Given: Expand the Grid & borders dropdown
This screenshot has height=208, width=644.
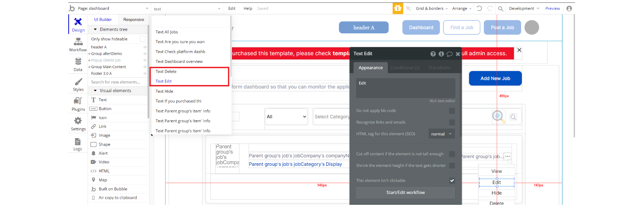Looking at the screenshot, I should coord(432,8).
